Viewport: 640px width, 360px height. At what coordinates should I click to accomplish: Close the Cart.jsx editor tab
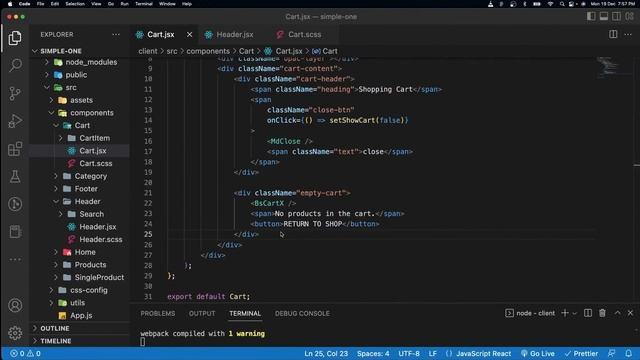[x=189, y=35]
